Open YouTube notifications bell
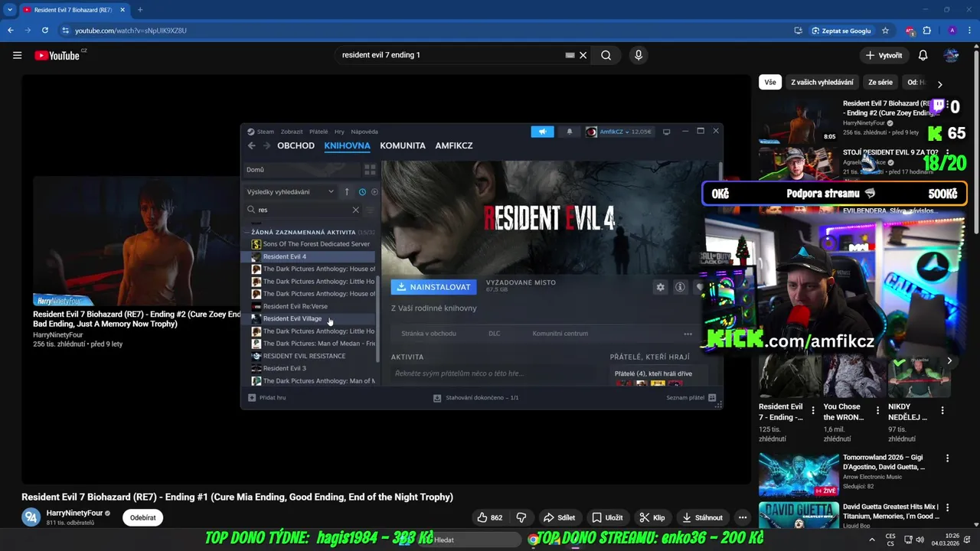 (x=923, y=55)
